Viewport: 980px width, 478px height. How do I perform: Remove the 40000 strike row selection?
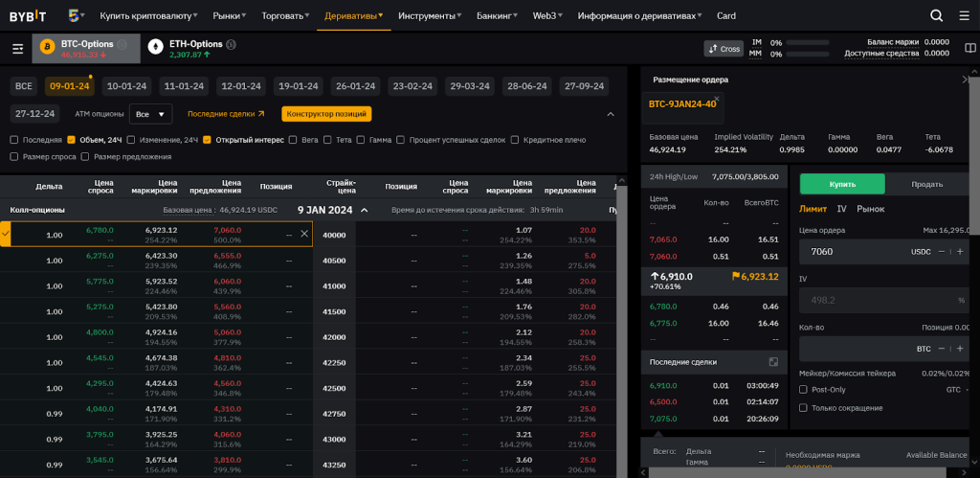point(304,234)
